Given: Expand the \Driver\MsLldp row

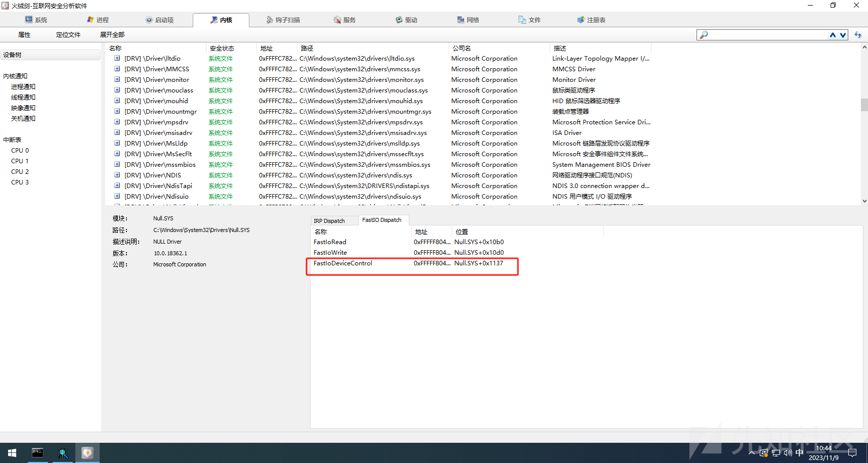Looking at the screenshot, I should [117, 143].
